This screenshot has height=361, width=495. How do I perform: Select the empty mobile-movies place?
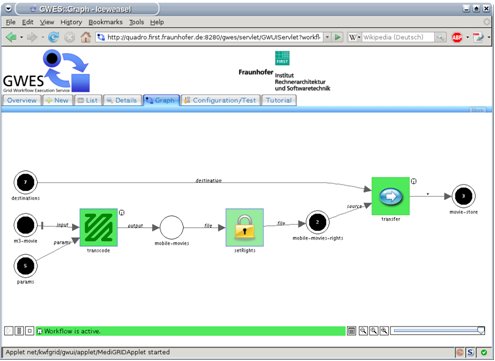(172, 227)
